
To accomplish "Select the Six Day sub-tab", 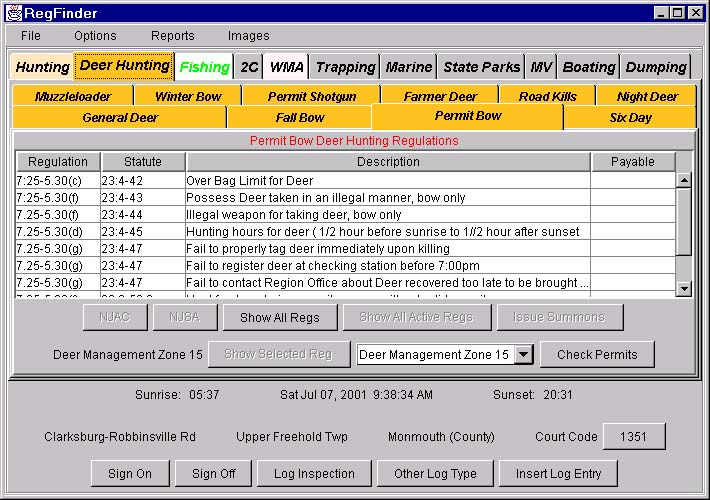I will [630, 117].
